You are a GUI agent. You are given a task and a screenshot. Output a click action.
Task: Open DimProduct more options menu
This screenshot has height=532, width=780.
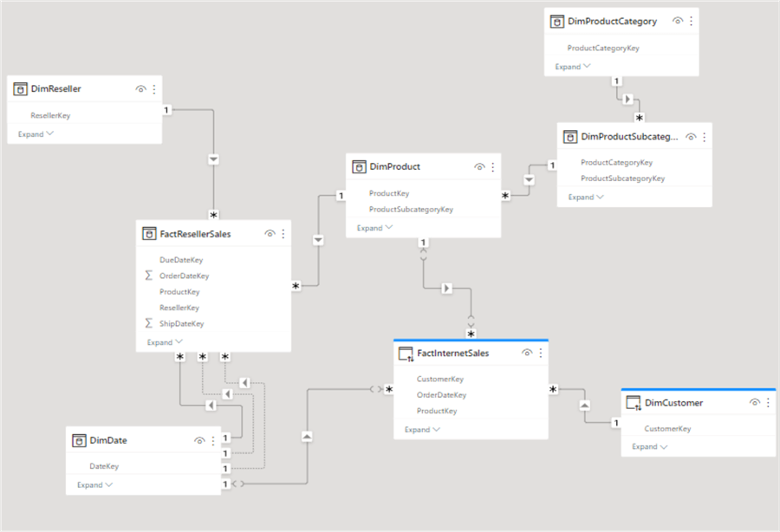pos(493,167)
